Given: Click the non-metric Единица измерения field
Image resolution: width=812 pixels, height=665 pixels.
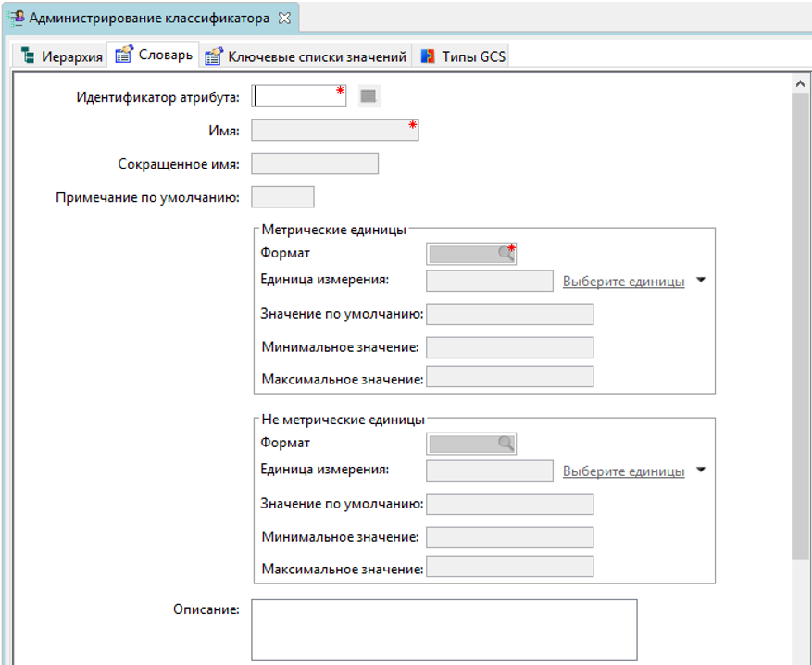Looking at the screenshot, I should click(x=490, y=471).
